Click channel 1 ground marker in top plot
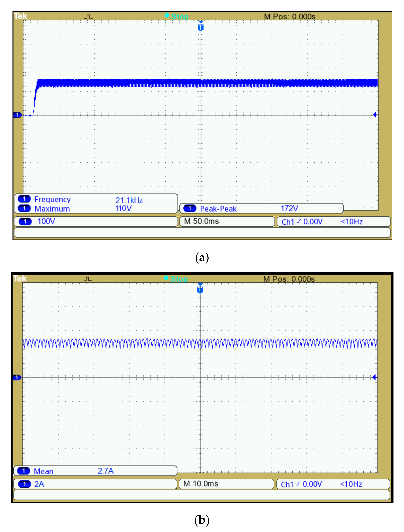The width and height of the screenshot is (404, 532). [18, 115]
